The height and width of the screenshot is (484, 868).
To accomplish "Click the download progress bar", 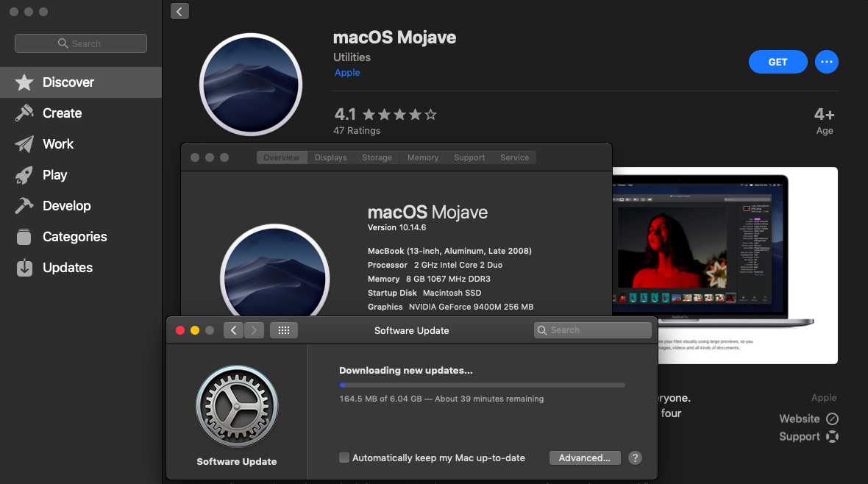I will pos(482,385).
